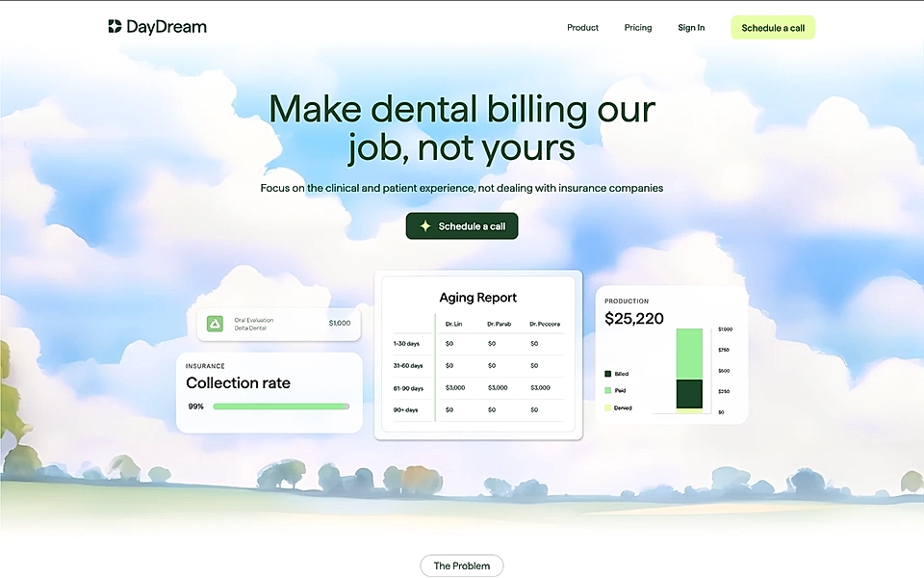This screenshot has height=578, width=924.
Task: Open the Product menu
Action: 582,27
